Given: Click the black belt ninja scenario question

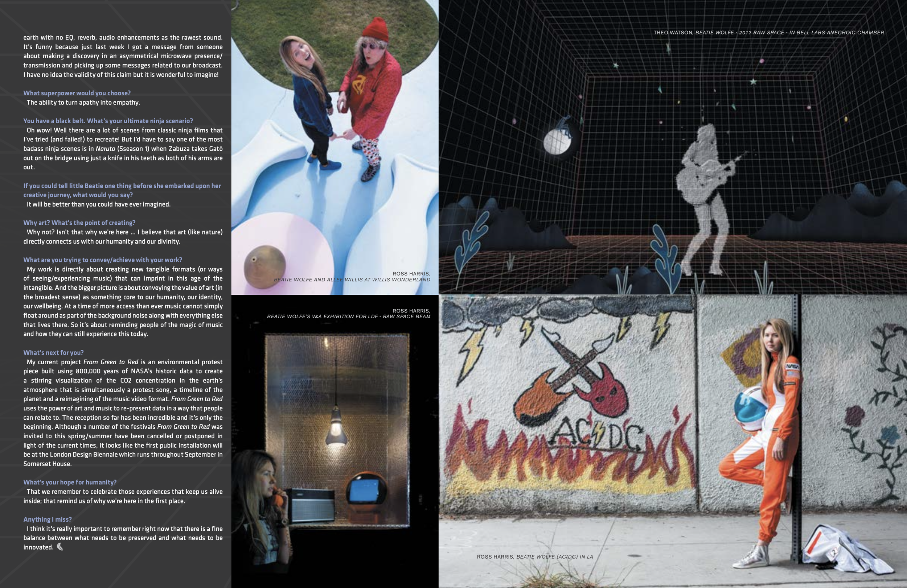Looking at the screenshot, I should click(108, 121).
